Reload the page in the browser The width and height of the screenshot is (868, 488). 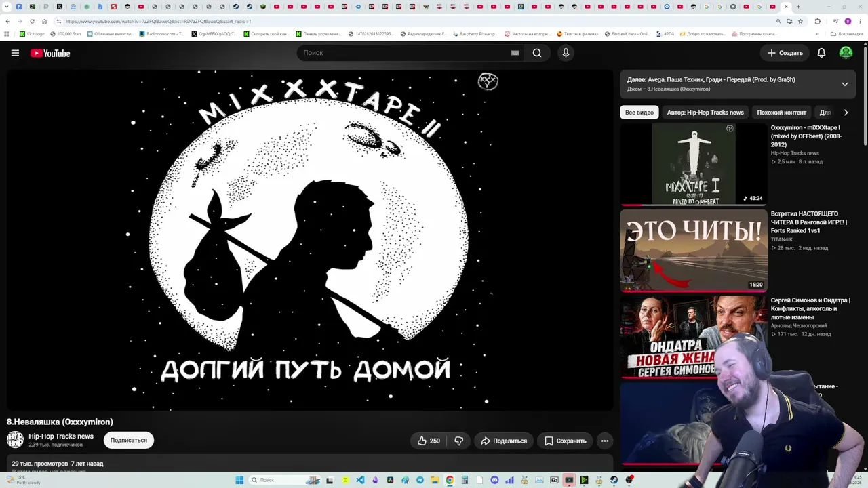[33, 21]
